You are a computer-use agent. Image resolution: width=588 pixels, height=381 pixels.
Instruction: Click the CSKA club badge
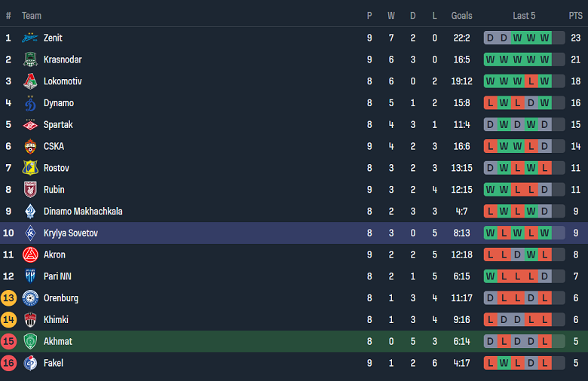[x=30, y=147]
